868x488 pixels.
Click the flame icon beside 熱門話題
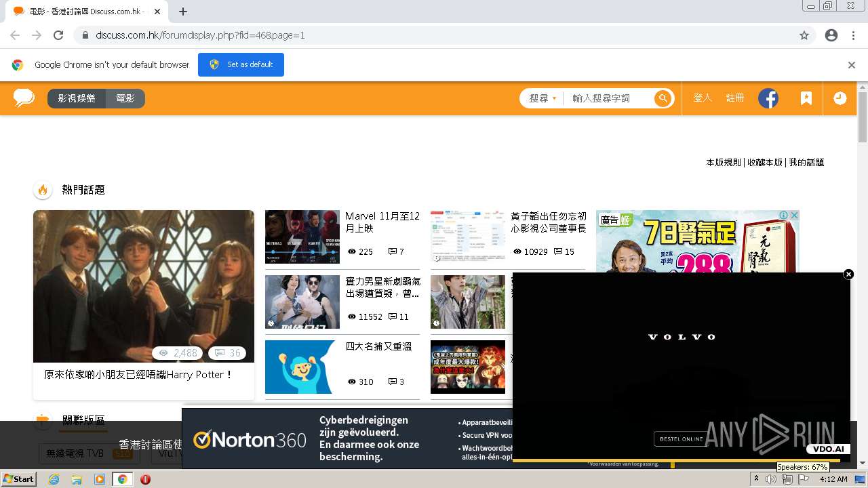43,190
